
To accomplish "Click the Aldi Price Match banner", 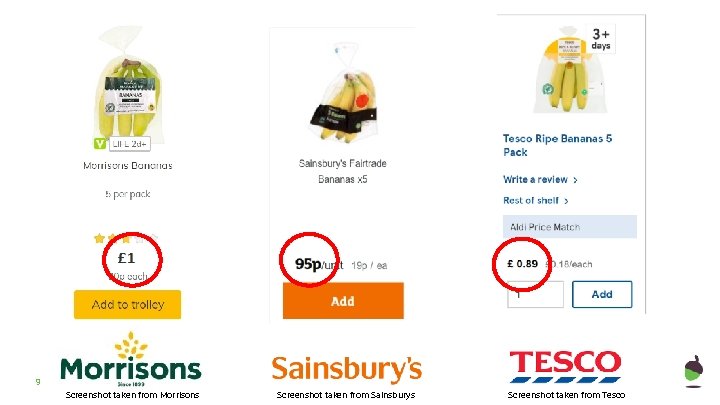I will point(569,227).
